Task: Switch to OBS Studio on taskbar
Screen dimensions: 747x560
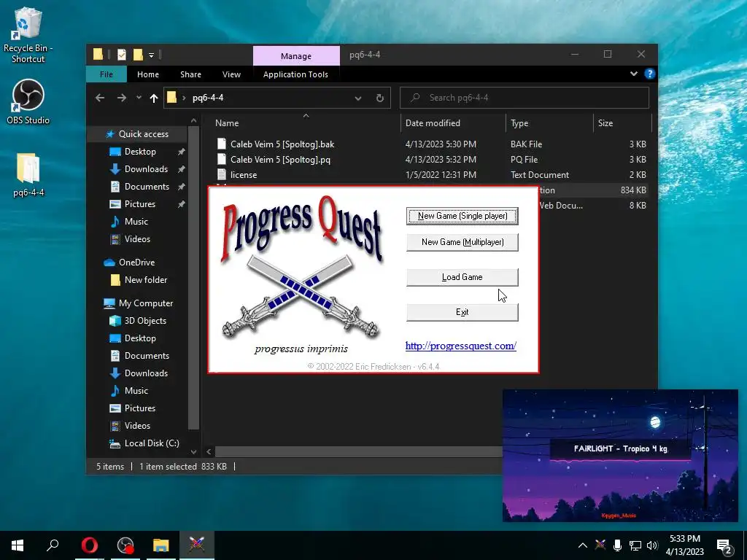Action: point(125,545)
